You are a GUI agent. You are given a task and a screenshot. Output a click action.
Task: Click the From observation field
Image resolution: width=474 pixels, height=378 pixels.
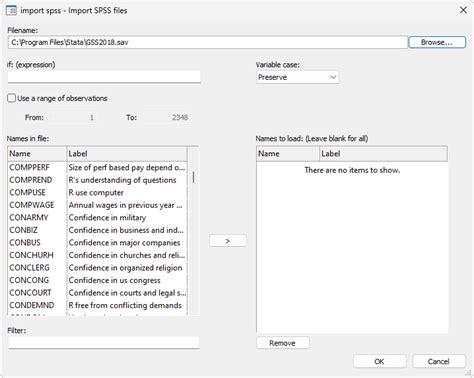tap(73, 117)
